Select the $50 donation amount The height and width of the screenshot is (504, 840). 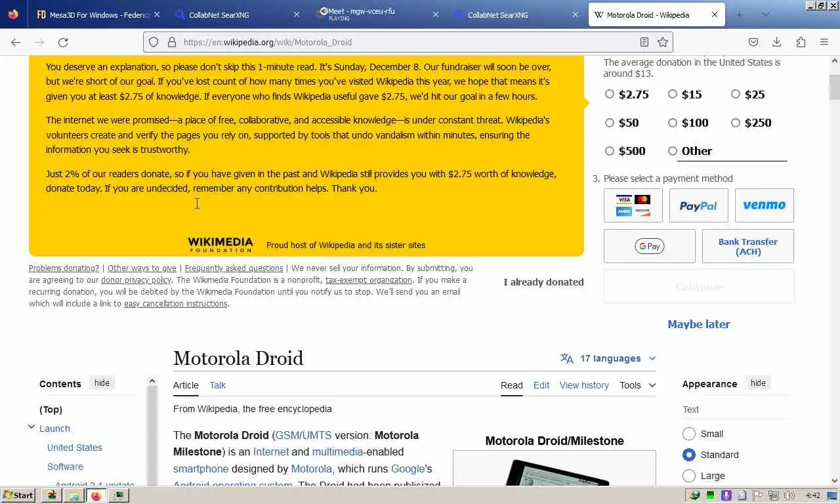[610, 123]
